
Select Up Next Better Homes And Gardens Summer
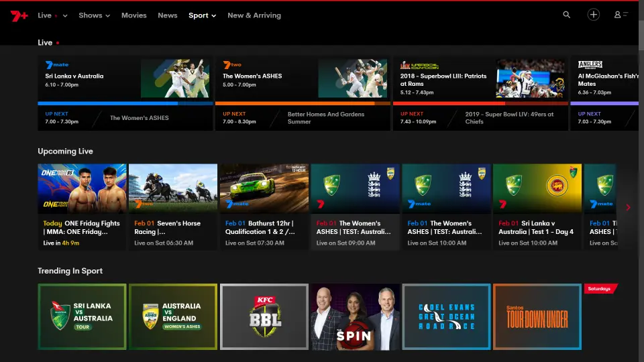(303, 118)
